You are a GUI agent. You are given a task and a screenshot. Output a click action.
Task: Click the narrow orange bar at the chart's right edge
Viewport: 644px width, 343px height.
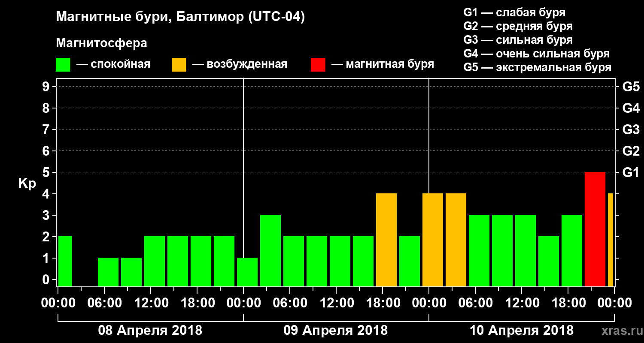click(x=611, y=240)
